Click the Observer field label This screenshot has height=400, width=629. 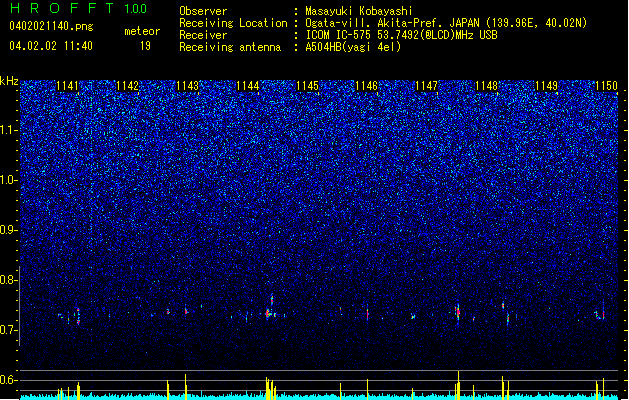[203, 11]
